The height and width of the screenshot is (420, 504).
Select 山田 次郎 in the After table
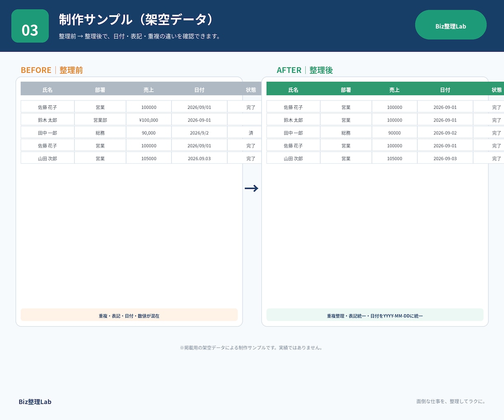click(x=293, y=158)
